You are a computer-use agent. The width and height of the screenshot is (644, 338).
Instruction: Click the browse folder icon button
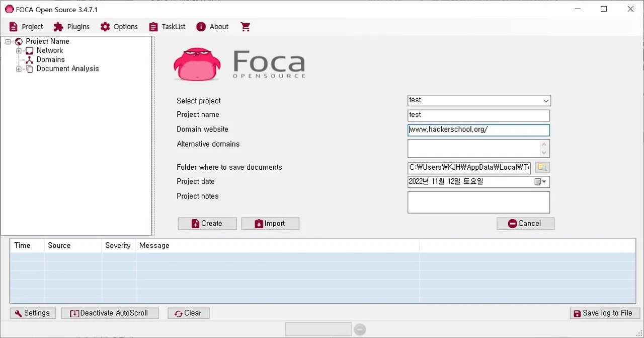pyautogui.click(x=542, y=168)
